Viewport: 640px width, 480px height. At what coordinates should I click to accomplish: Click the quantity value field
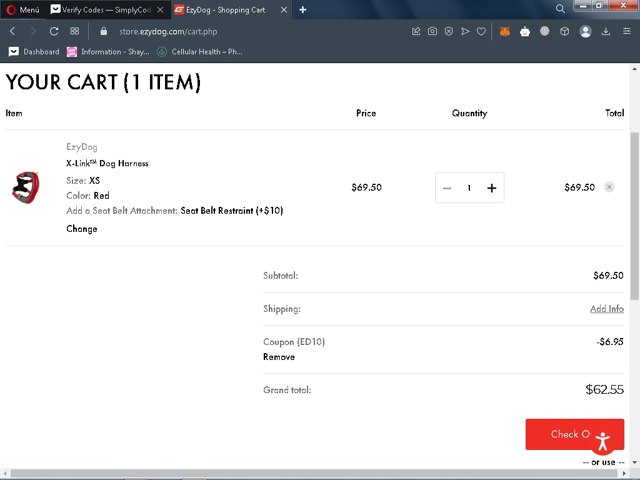[469, 188]
